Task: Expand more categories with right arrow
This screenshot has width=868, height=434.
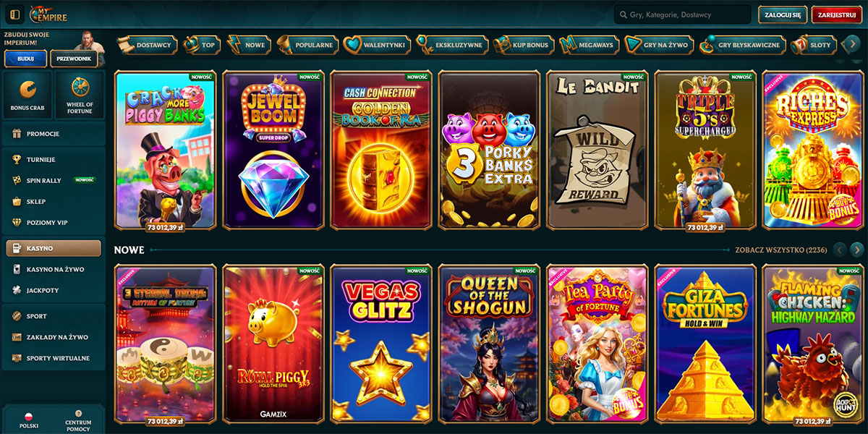Action: point(853,45)
